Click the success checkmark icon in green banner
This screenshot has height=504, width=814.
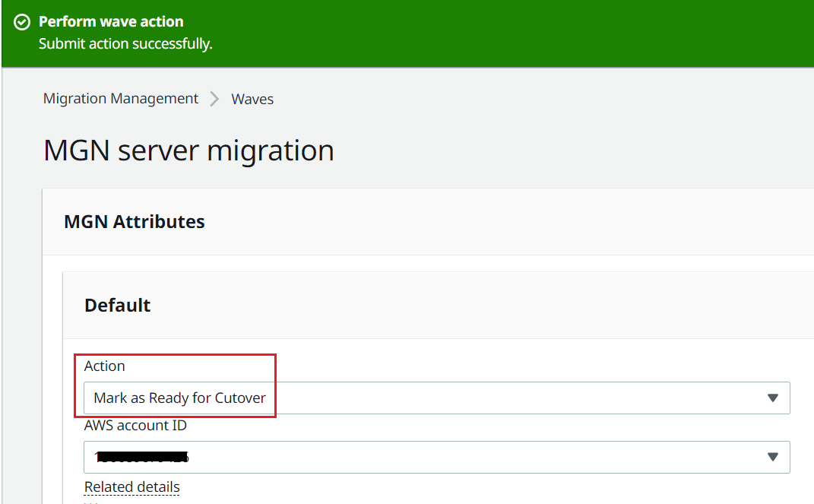click(x=22, y=22)
